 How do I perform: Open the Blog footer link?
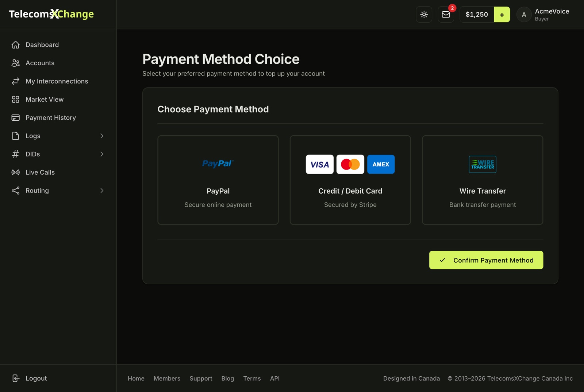click(x=228, y=379)
